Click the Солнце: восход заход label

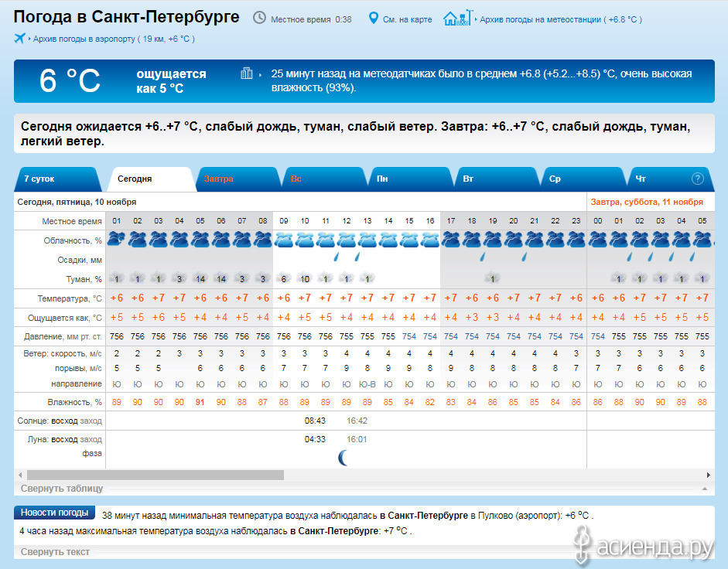click(x=60, y=421)
